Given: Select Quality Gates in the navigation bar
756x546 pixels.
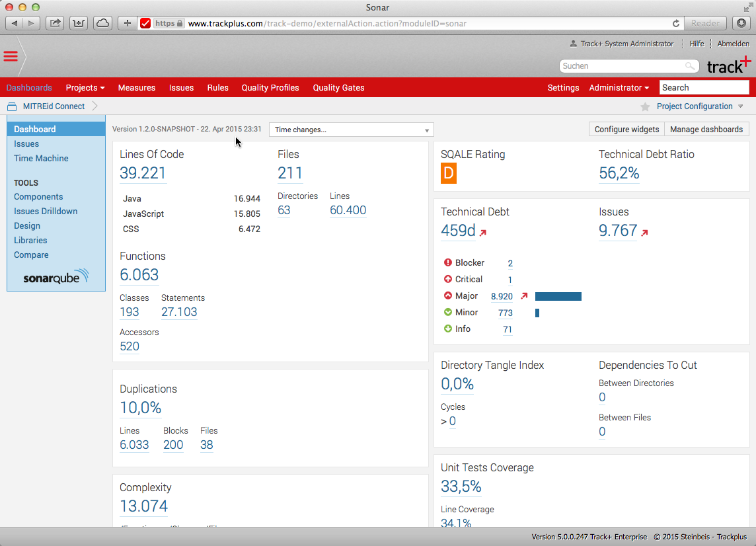Looking at the screenshot, I should click(x=338, y=87).
